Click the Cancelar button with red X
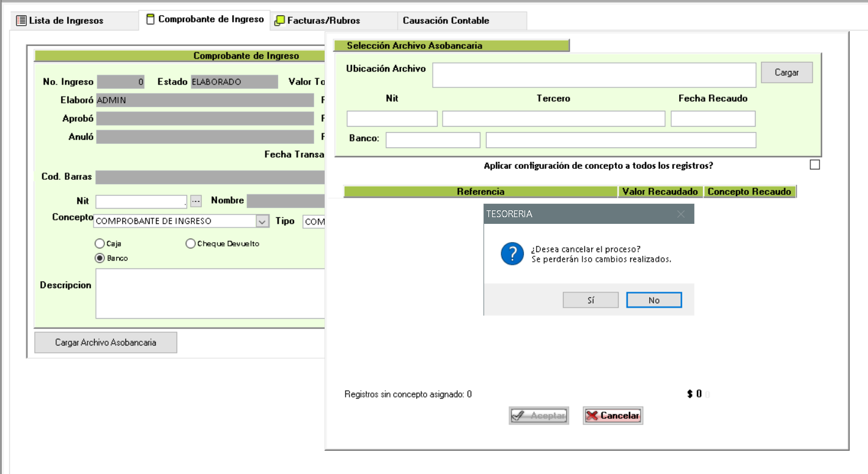Image resolution: width=868 pixels, height=474 pixels. coord(612,416)
